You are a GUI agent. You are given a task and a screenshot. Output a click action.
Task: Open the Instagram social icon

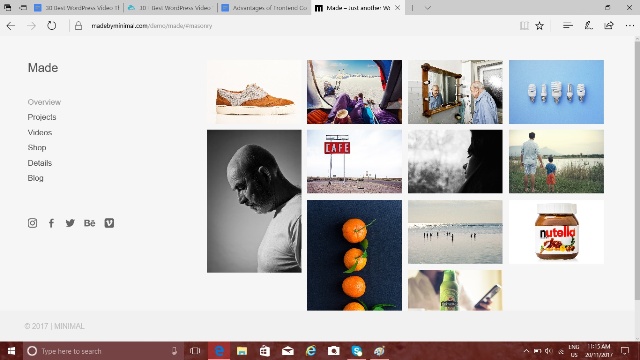pos(32,223)
